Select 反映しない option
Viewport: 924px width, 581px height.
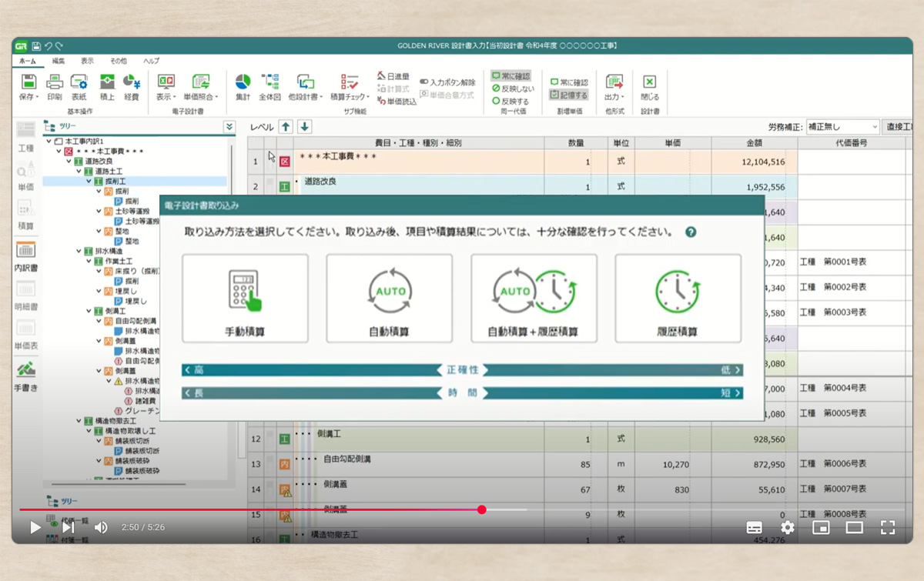513,88
